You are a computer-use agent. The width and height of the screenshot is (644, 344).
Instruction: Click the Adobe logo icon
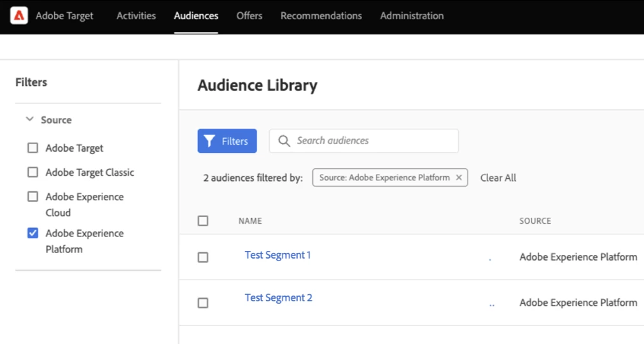[x=19, y=15]
